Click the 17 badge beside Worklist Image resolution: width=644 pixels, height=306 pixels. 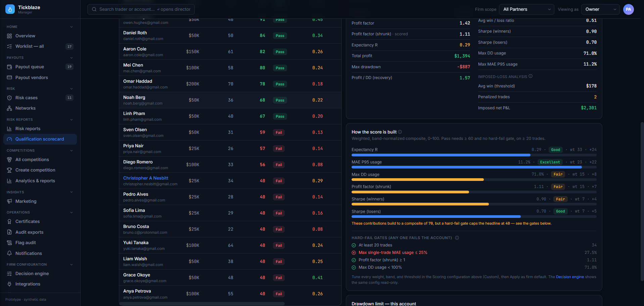point(70,46)
